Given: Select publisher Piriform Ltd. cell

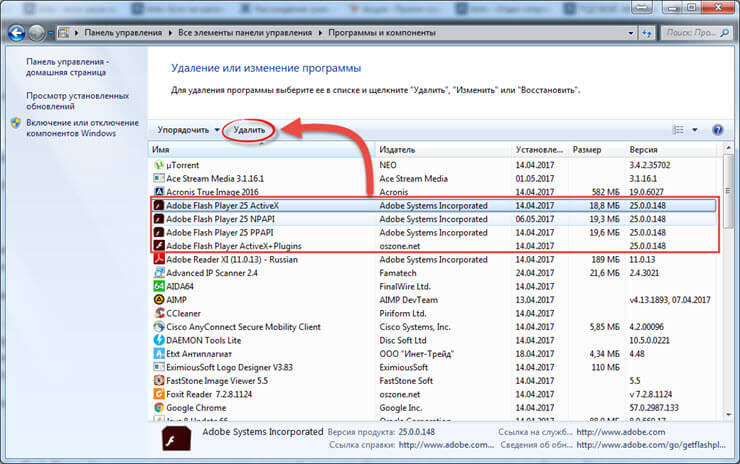Looking at the screenshot, I should [x=403, y=313].
